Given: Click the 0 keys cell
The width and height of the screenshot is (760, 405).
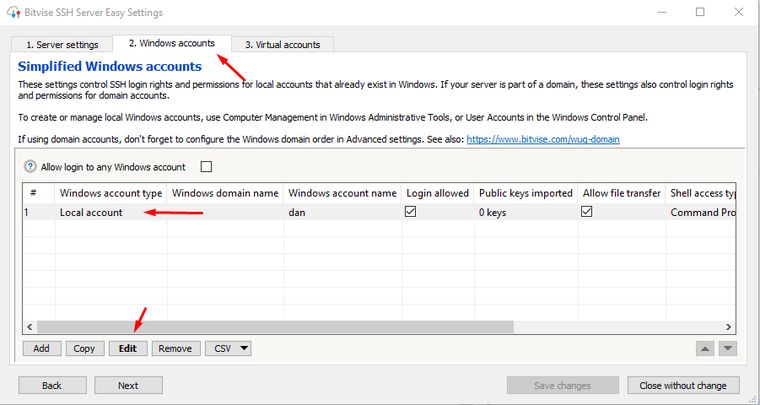Looking at the screenshot, I should click(526, 212).
